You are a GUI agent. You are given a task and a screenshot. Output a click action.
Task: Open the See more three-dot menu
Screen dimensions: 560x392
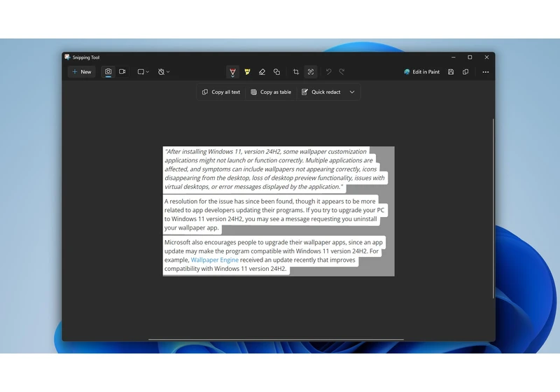485,72
